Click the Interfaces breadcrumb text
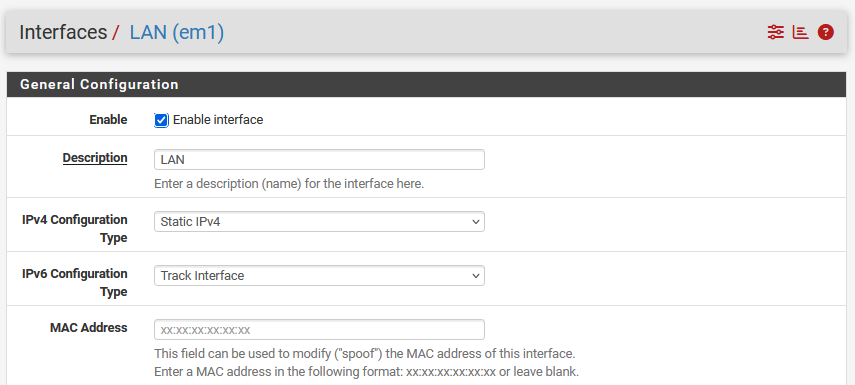 63,32
